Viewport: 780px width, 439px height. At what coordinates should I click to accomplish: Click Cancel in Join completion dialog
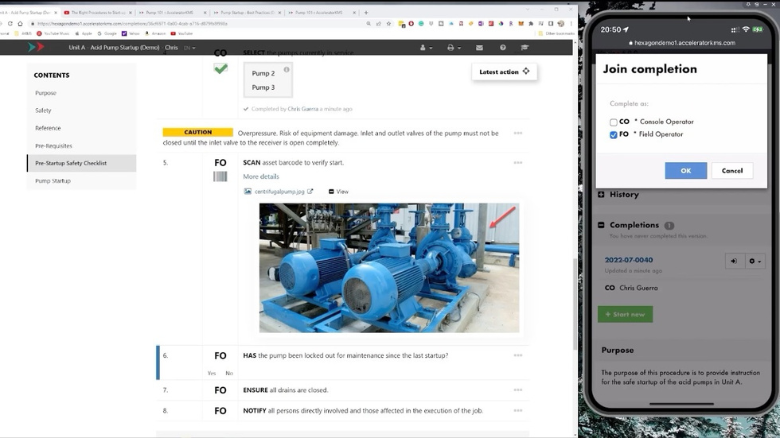pyautogui.click(x=732, y=171)
